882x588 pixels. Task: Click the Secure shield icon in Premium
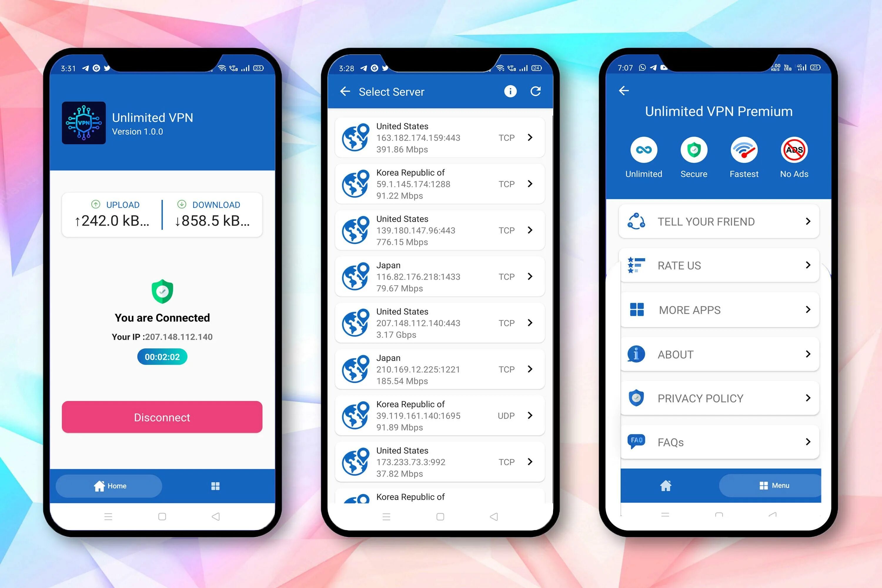click(x=694, y=150)
